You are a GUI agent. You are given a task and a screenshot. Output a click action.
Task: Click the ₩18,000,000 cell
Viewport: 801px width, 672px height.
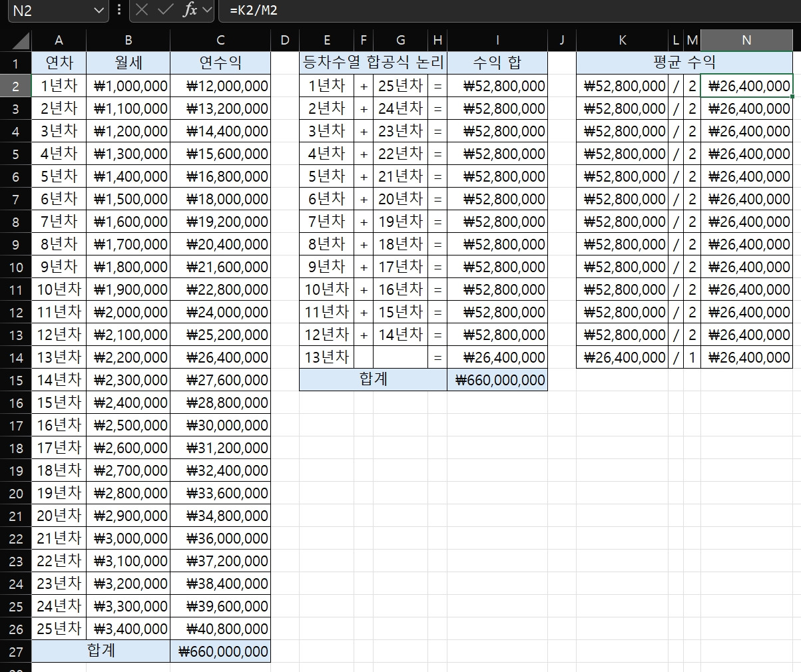220,199
